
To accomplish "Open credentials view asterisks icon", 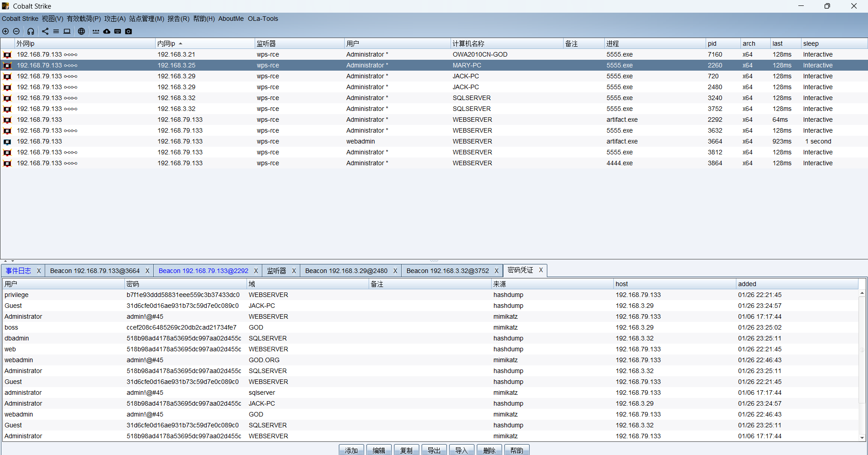I will click(96, 31).
